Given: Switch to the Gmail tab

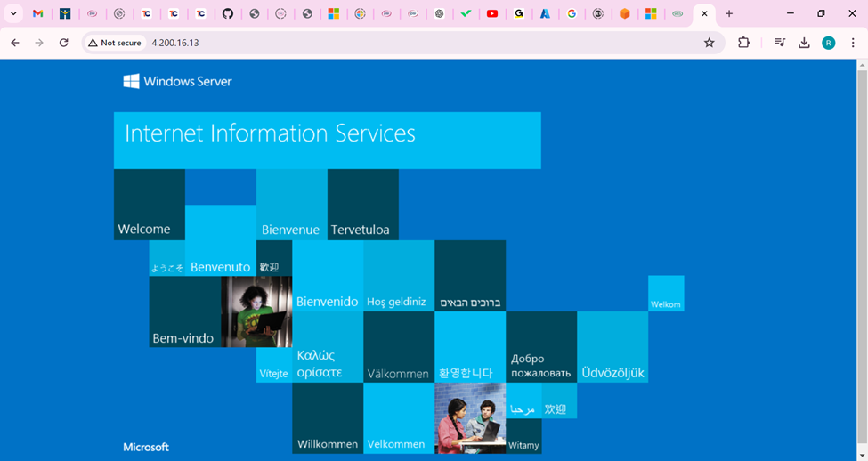Looking at the screenshot, I should (37, 14).
